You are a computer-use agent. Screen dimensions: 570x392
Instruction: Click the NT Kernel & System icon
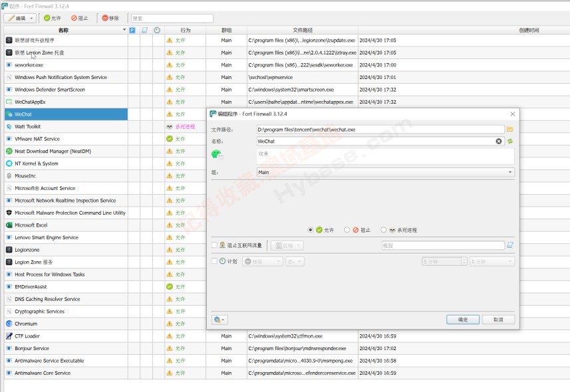pos(9,163)
